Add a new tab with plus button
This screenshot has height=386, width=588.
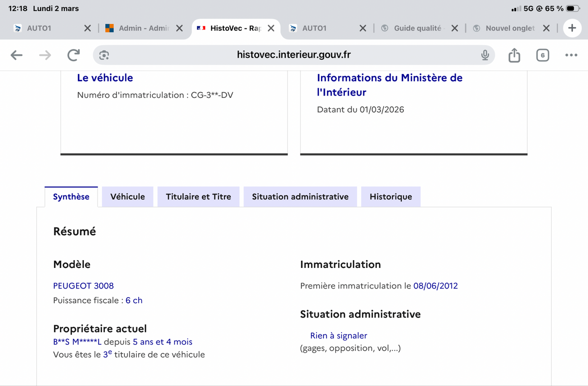[x=572, y=28]
